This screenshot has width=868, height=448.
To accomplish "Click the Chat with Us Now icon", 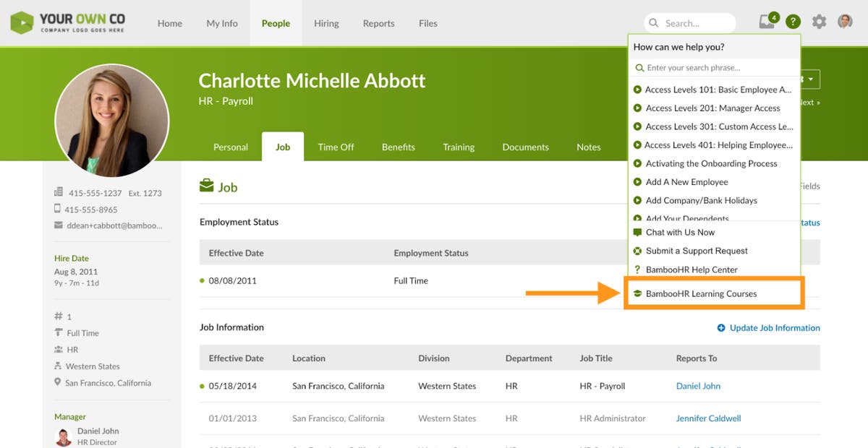I will pyautogui.click(x=637, y=233).
